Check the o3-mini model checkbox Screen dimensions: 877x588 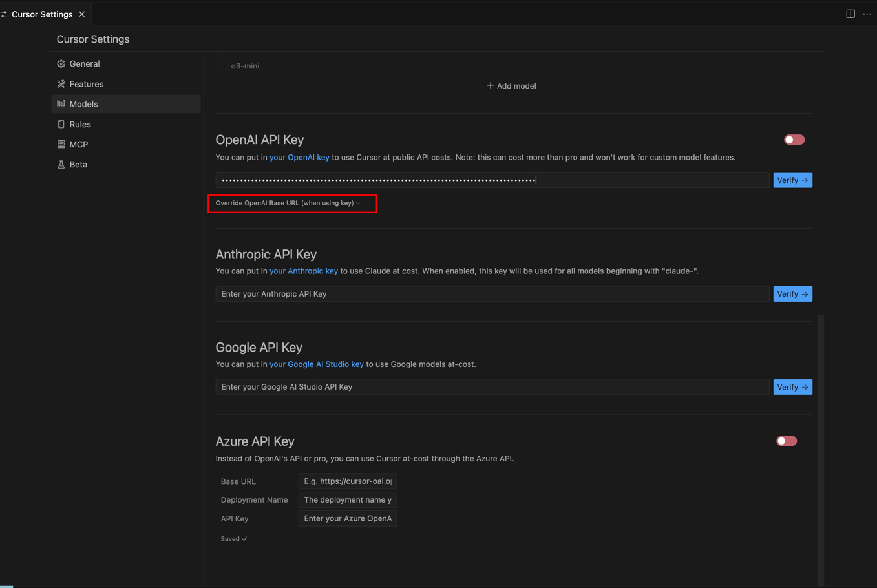(x=222, y=66)
